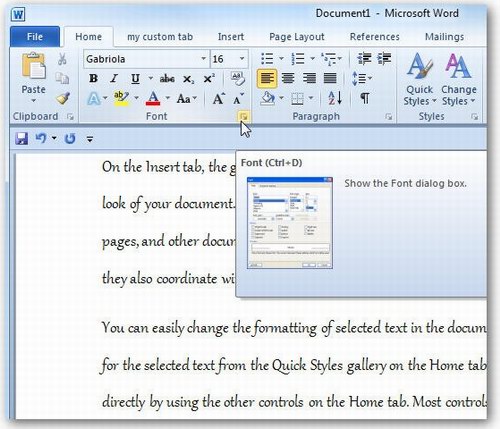Screen dimensions: 500x429
Task: Open the font size 16 dropdown
Action: tap(242, 59)
